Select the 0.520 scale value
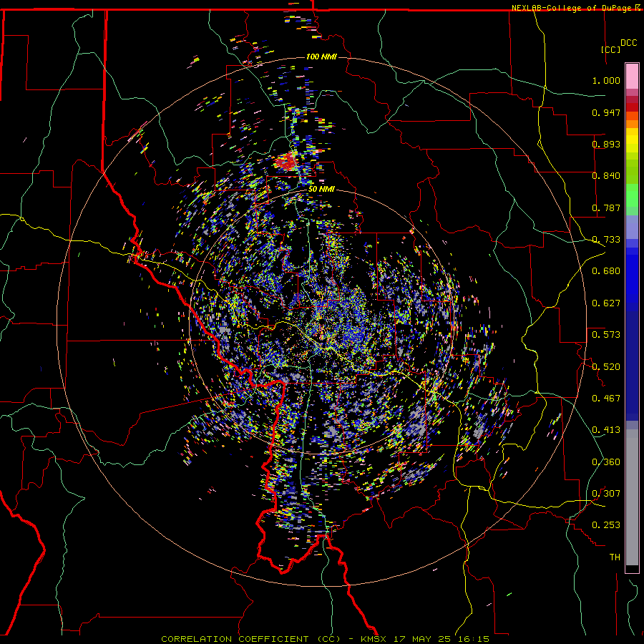 pos(606,366)
